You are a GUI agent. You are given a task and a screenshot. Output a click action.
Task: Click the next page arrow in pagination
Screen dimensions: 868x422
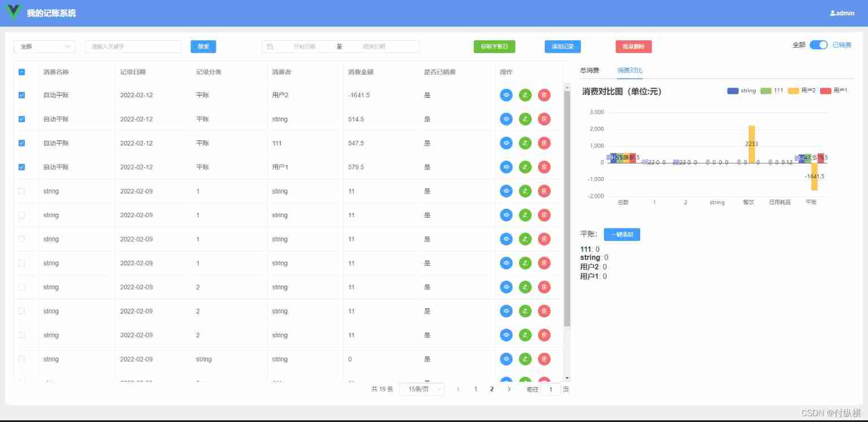click(x=509, y=389)
